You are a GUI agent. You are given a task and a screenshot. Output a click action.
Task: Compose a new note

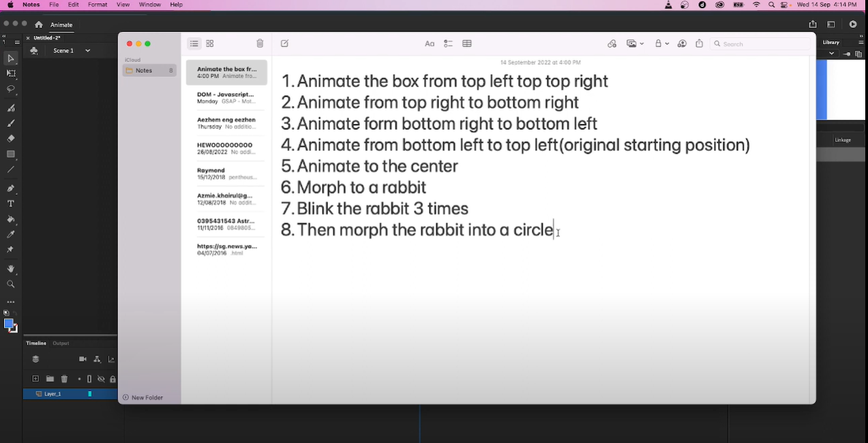pos(284,44)
